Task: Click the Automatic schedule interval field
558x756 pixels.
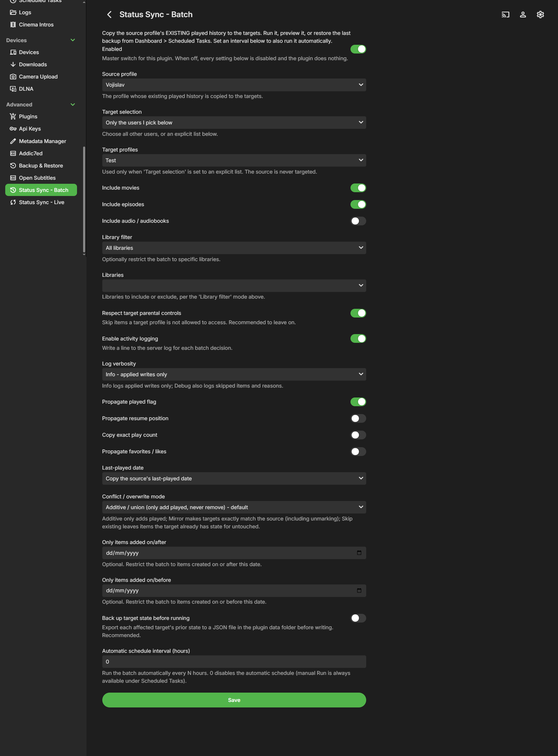Action: [x=234, y=662]
